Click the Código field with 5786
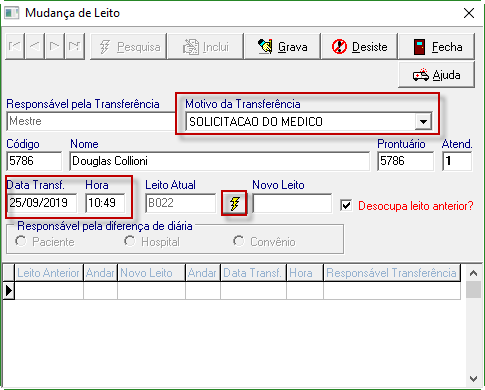The image size is (485, 390). tap(34, 161)
